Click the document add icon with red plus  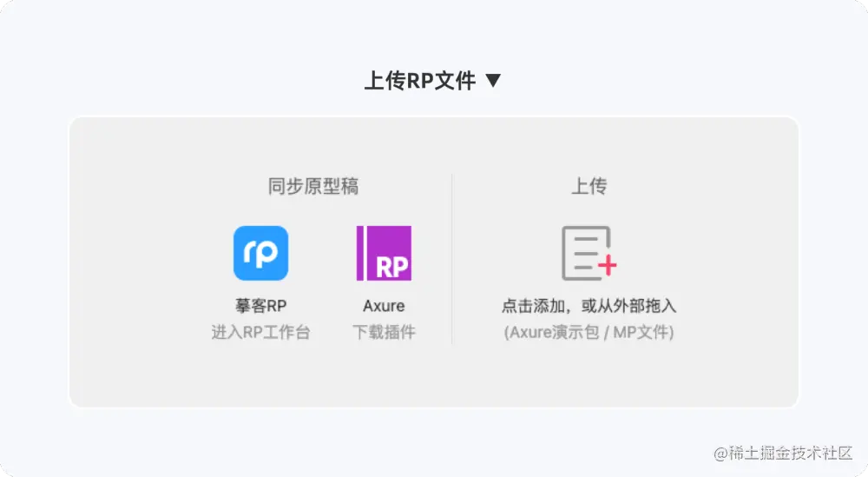tap(589, 253)
